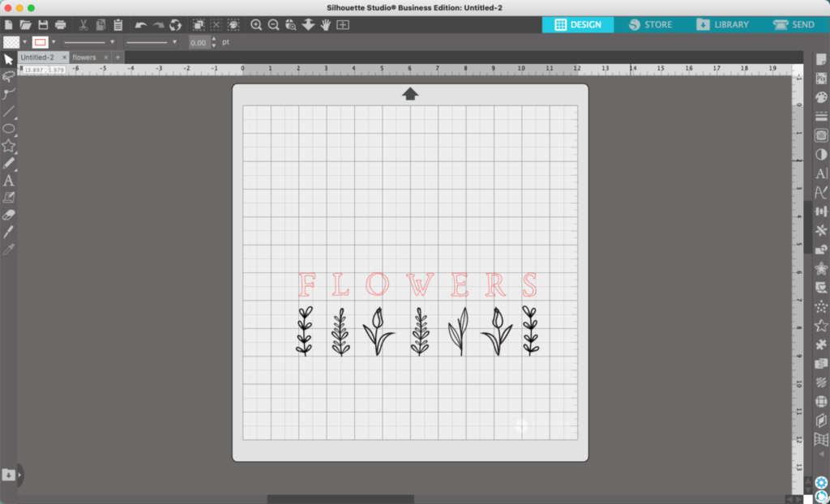
Task: Create a new document with the New icon
Action: (8, 25)
